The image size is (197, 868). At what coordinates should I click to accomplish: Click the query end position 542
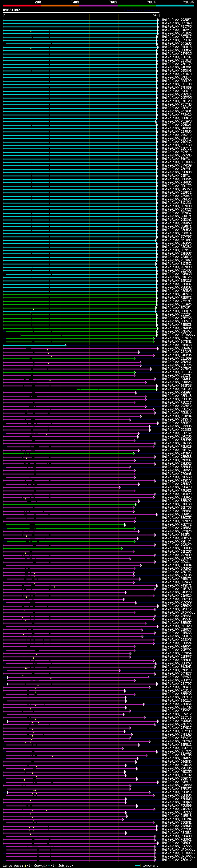tap(155, 15)
